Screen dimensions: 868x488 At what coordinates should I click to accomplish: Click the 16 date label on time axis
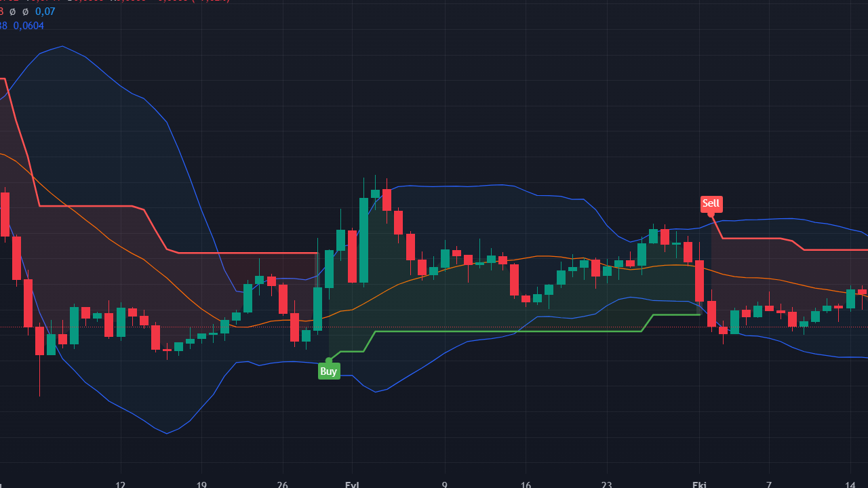pyautogui.click(x=526, y=484)
